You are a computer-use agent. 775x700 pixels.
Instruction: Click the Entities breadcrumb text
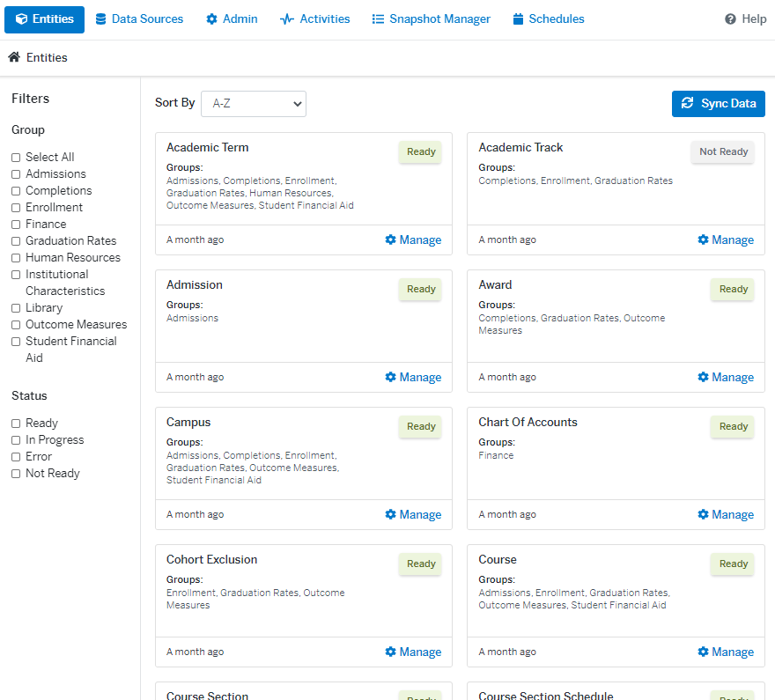coord(47,58)
